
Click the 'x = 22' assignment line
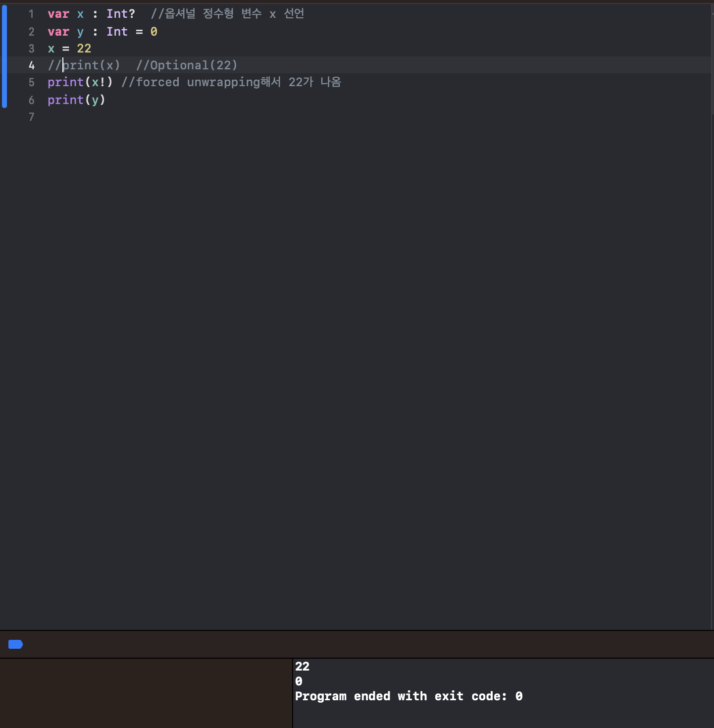(69, 49)
